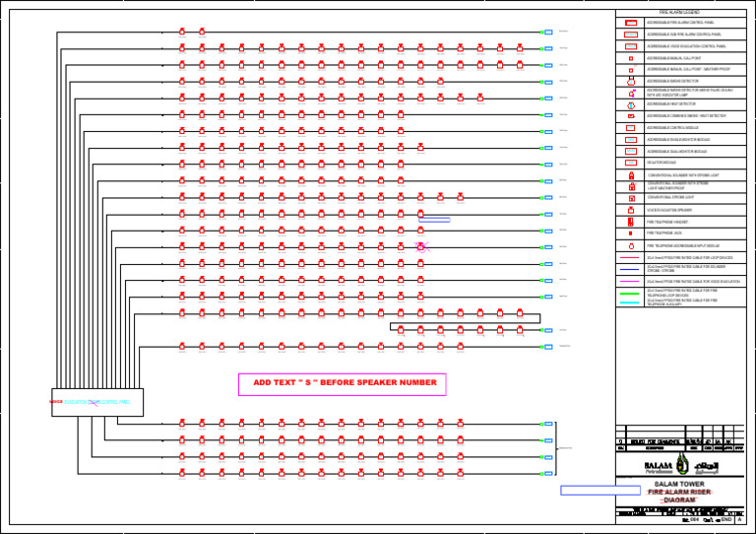Select the 'ADD TEXT "S" BEFORE SPEAKER NUMBER' note
The width and height of the screenshot is (756, 534).
(x=343, y=384)
